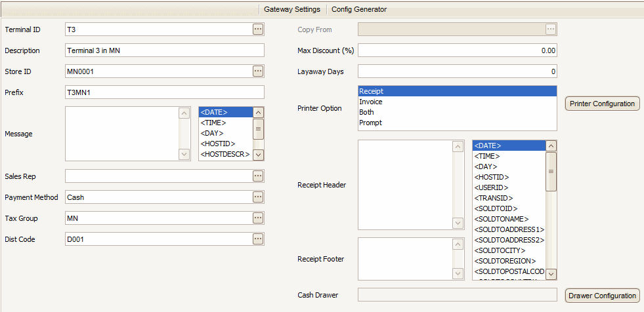
Task: Open the Config Generator tab
Action: click(x=359, y=9)
